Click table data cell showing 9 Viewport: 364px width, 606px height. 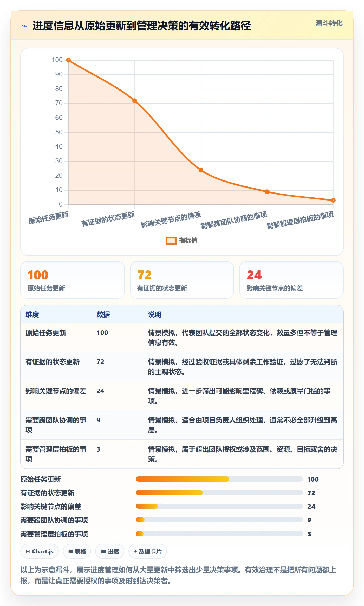pos(98,420)
